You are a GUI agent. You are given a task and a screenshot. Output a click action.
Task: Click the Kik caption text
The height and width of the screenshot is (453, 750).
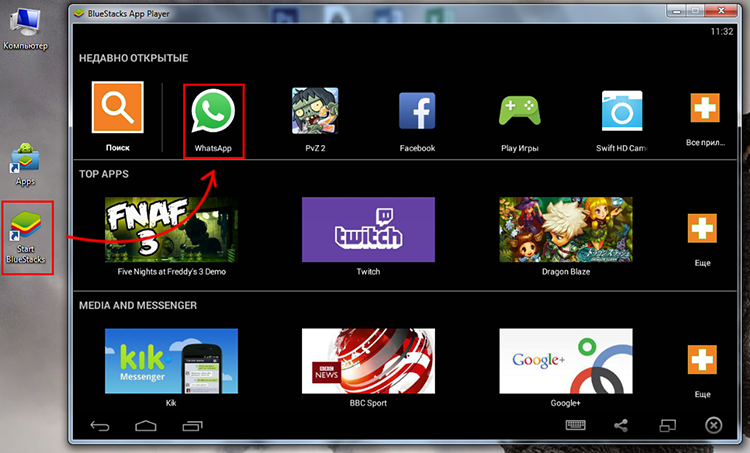[x=171, y=403]
